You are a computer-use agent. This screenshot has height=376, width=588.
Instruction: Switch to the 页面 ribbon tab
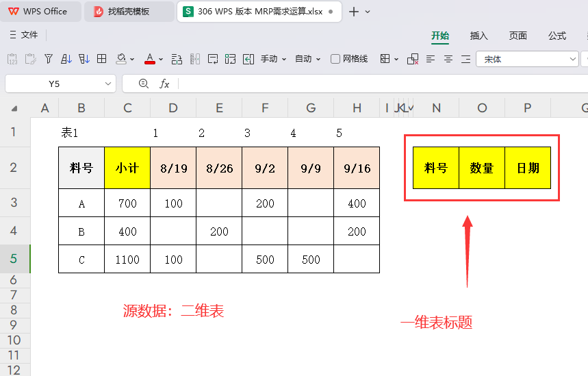tap(518, 36)
